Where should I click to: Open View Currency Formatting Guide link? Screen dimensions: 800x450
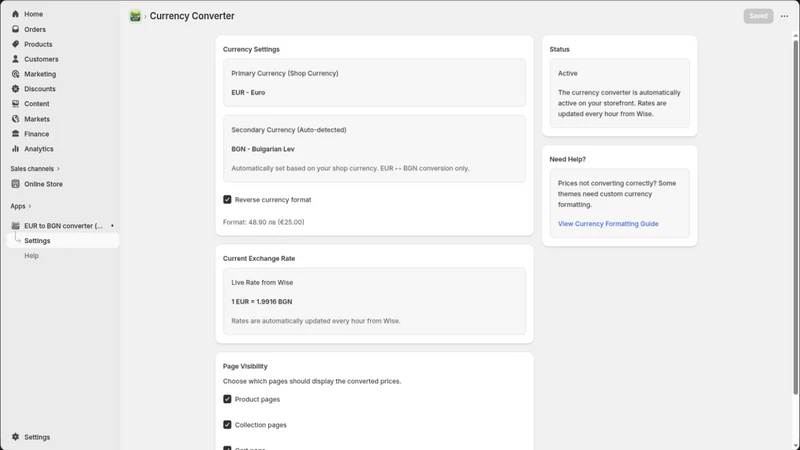point(608,223)
